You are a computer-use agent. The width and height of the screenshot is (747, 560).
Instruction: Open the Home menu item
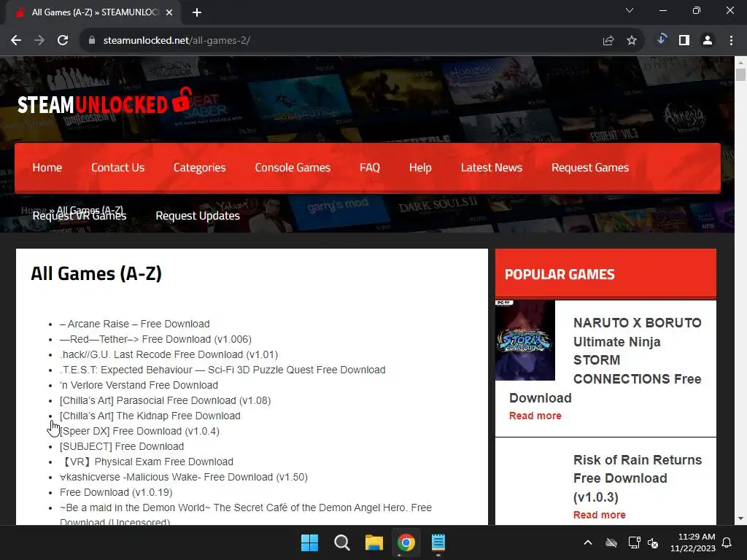pos(47,168)
